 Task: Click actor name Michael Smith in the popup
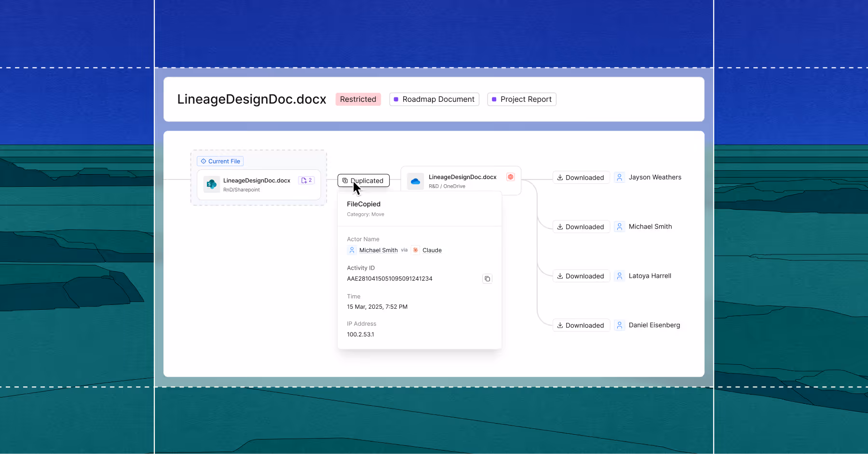(x=379, y=250)
